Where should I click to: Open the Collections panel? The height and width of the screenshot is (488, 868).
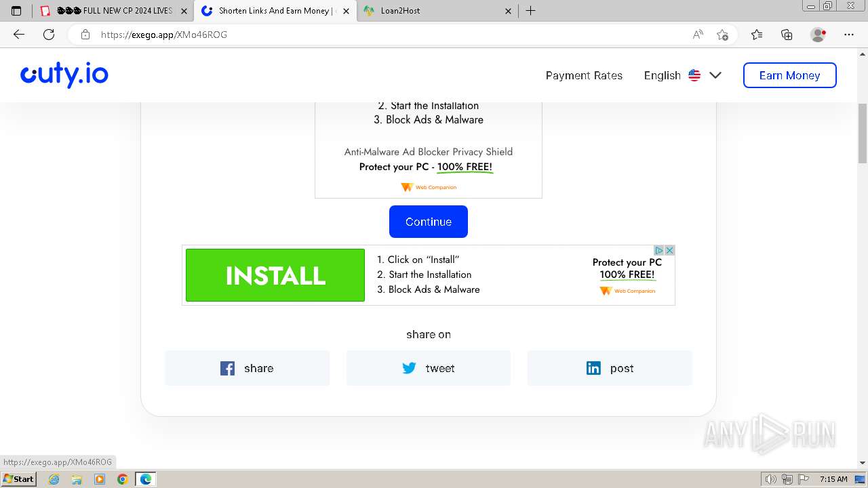pyautogui.click(x=787, y=35)
